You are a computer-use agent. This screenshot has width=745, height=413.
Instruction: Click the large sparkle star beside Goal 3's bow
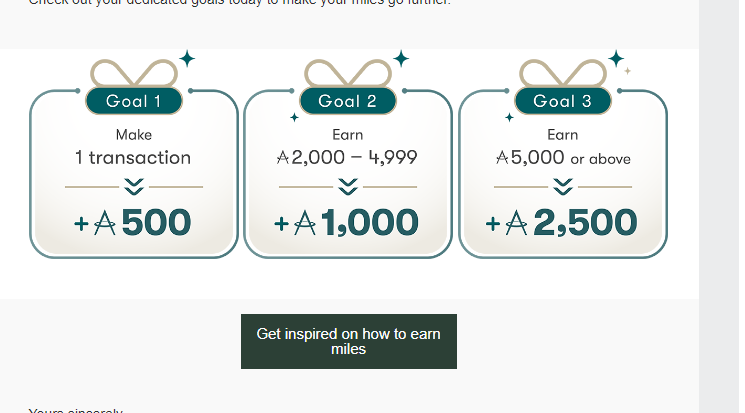pyautogui.click(x=616, y=59)
